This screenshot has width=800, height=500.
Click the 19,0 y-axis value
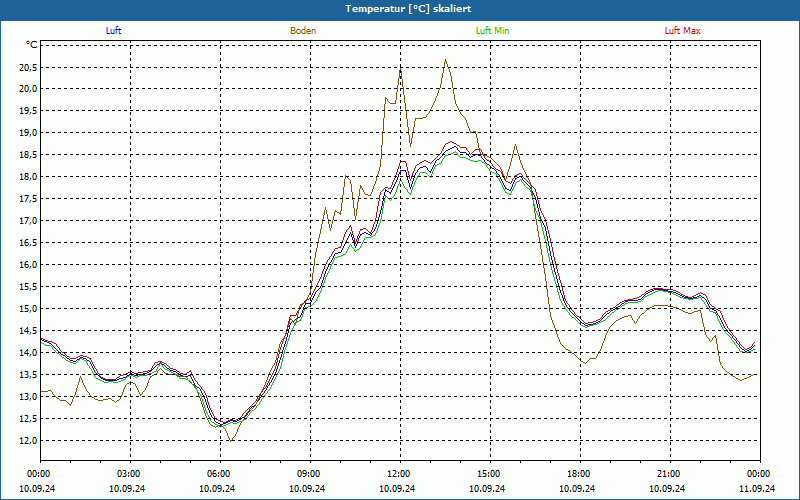pos(29,133)
